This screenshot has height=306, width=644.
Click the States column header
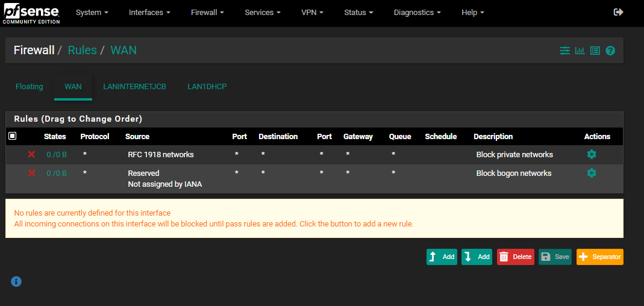pos(55,136)
